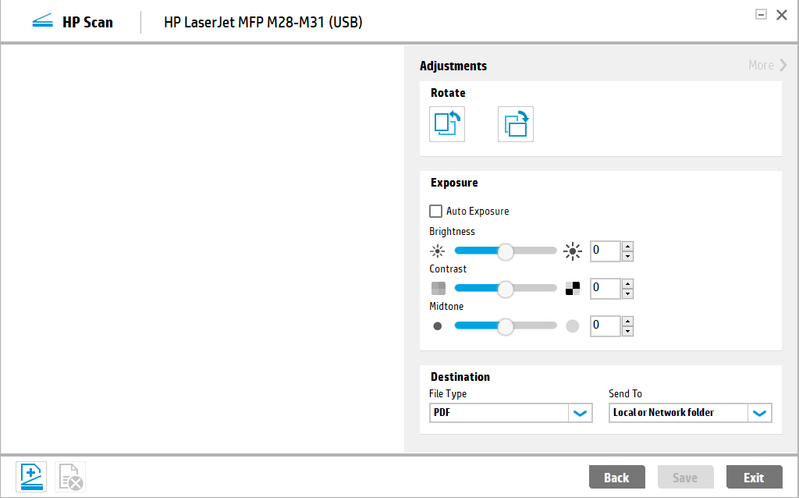Click the add new scan page icon
The width and height of the screenshot is (799, 498).
click(31, 477)
